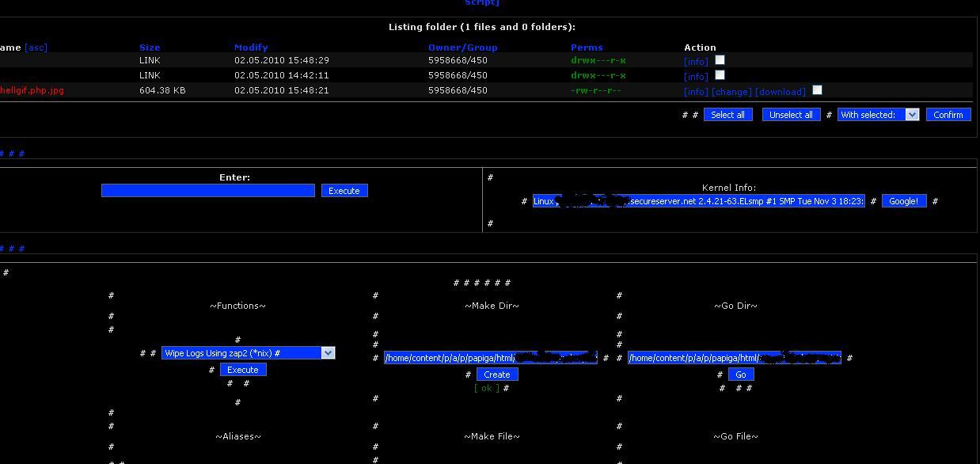Click the [download] link for hellgif.php.jpg
The height and width of the screenshot is (464, 980).
point(781,92)
